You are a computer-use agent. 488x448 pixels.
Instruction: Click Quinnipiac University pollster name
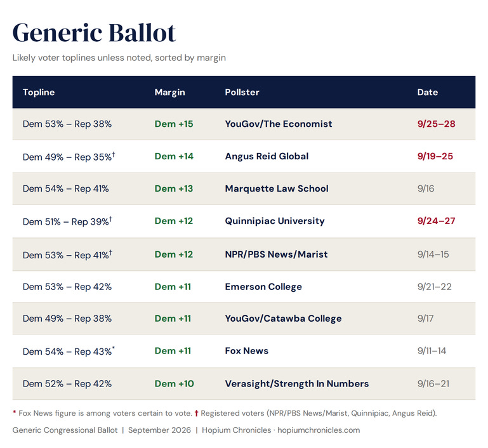tap(275, 221)
